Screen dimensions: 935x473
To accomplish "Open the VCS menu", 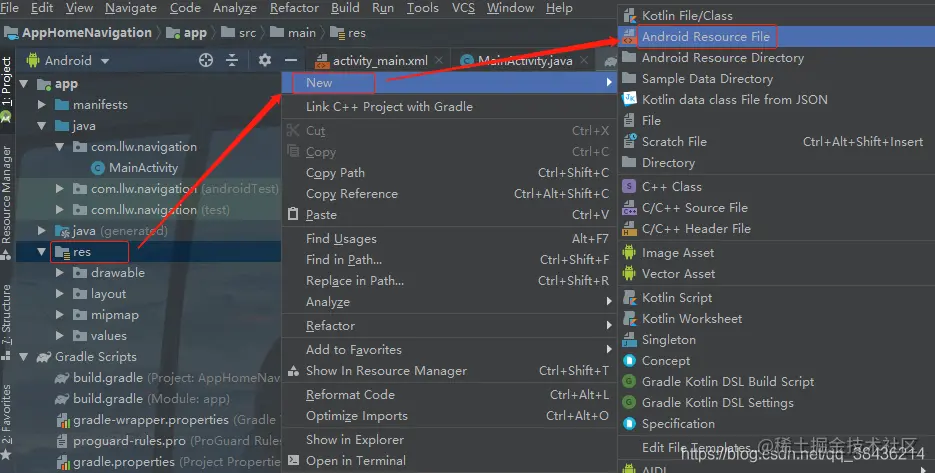I will tap(463, 8).
